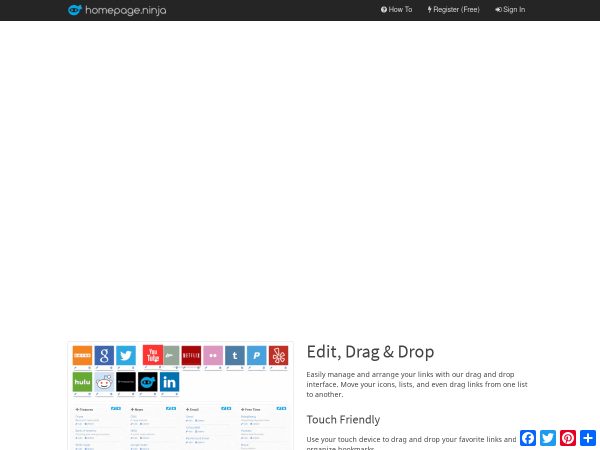Share the page on Facebook

[528, 438]
